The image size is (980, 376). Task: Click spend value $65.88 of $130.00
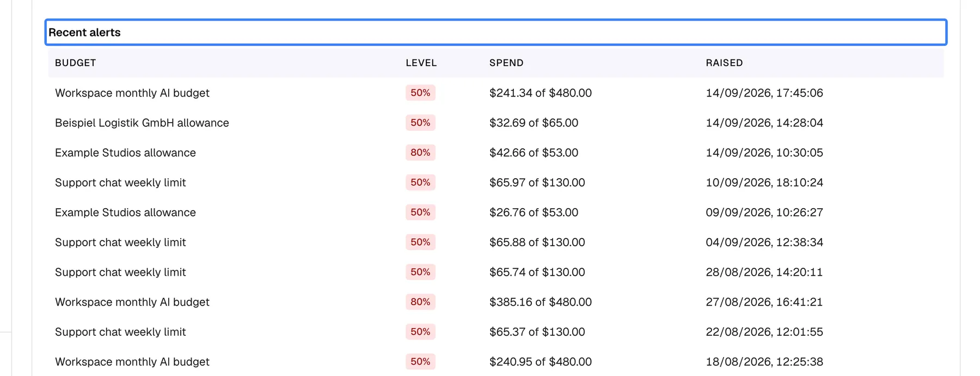pos(537,242)
